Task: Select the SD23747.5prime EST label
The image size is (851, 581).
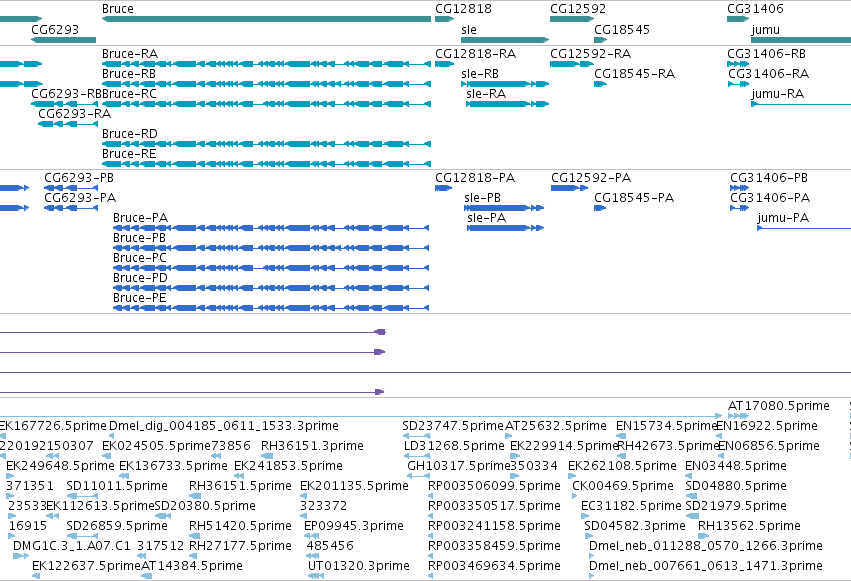Action: pos(453,426)
